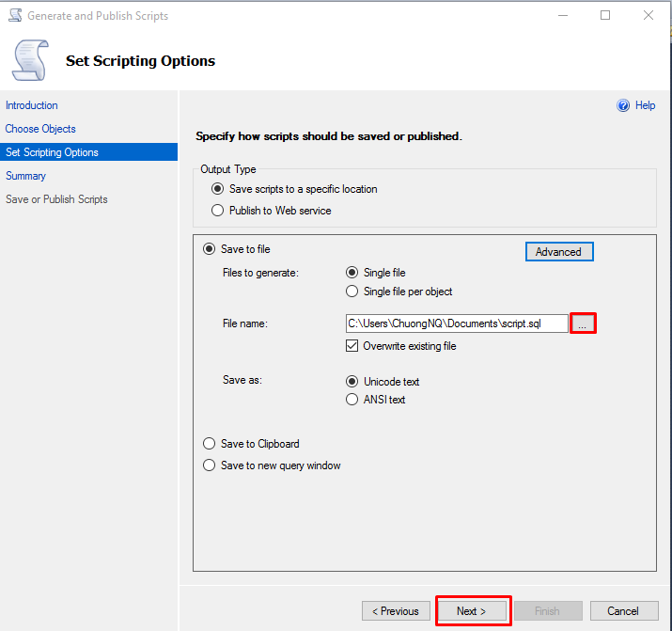Click the large script scroll icon in header
Image resolution: width=672 pixels, height=631 pixels.
[30, 60]
